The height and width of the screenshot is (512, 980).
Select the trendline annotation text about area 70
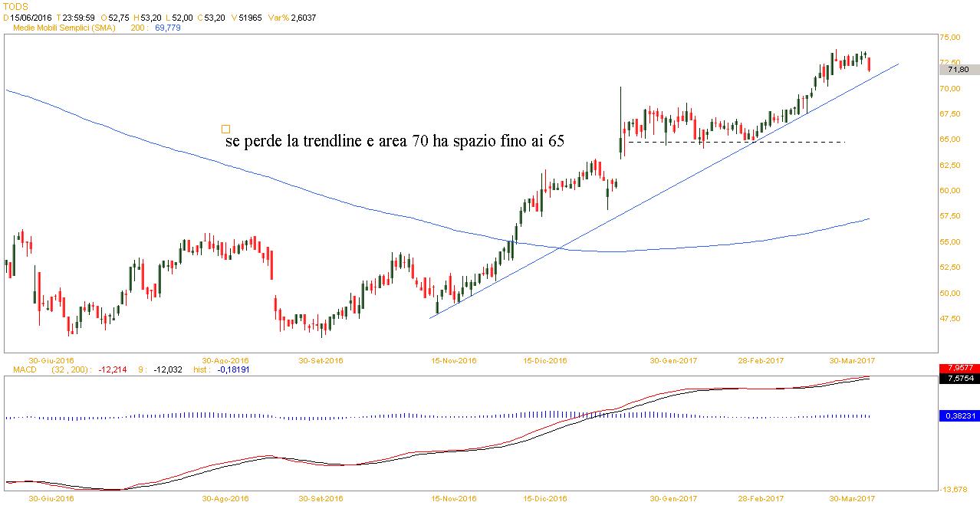tap(396, 143)
